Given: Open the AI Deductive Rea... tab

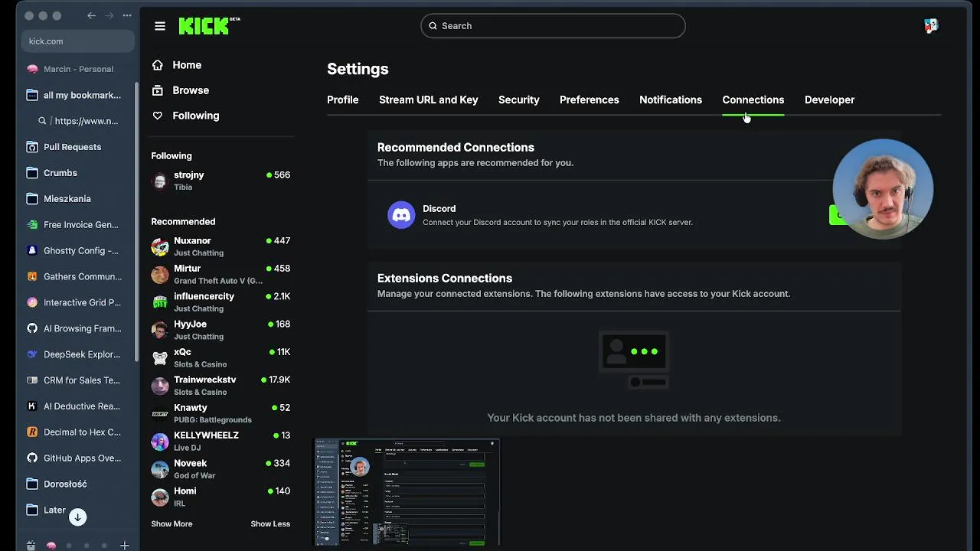Looking at the screenshot, I should coord(77,406).
